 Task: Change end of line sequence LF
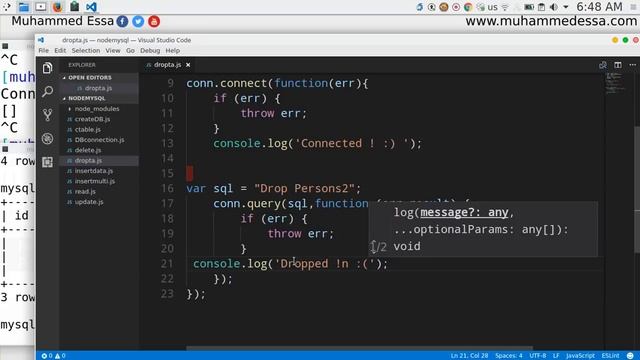click(x=556, y=356)
